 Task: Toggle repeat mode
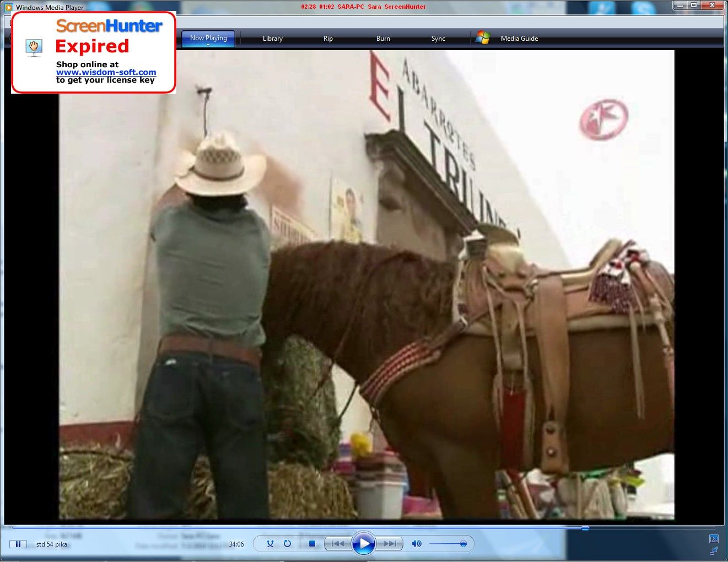287,544
